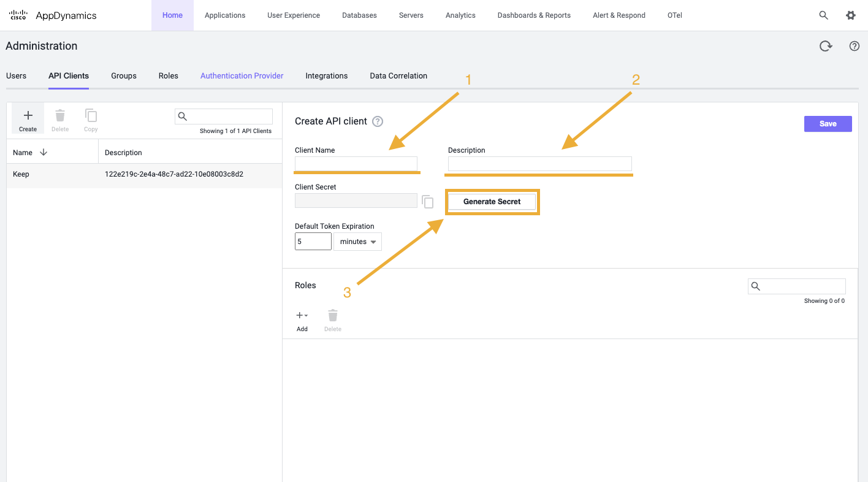
Task: Refresh the Administration page
Action: point(826,46)
